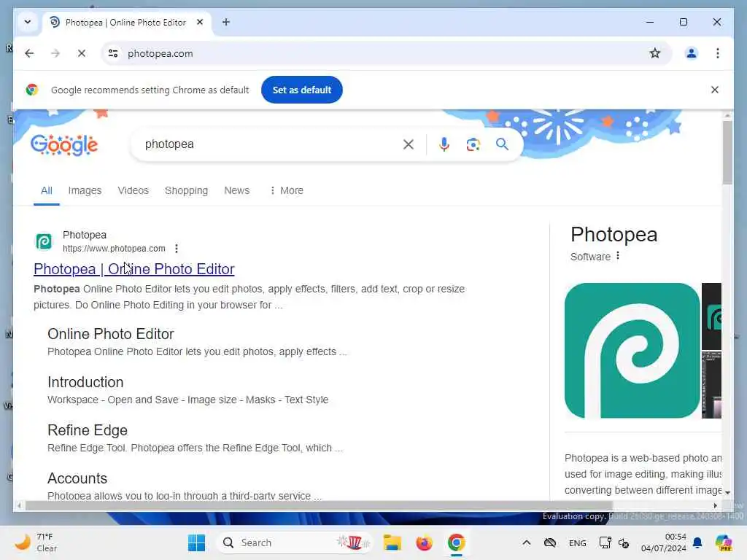This screenshot has height=560, width=747.
Task: Select the Photopea | Online Photo Editor tab
Action: [125, 23]
